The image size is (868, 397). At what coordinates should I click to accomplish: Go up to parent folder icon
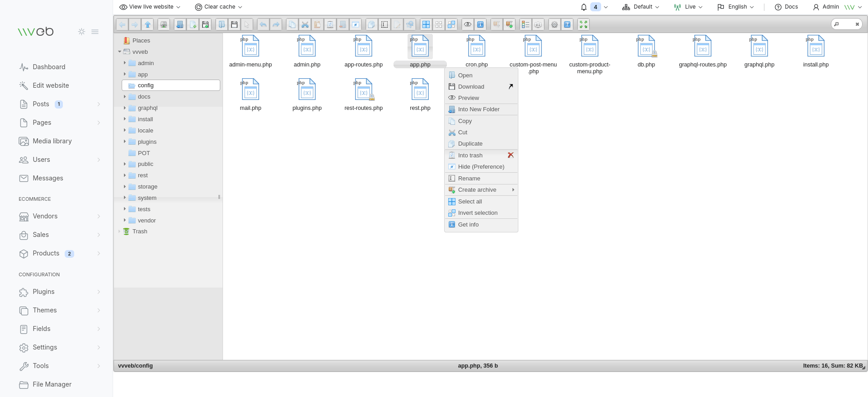coord(147,24)
